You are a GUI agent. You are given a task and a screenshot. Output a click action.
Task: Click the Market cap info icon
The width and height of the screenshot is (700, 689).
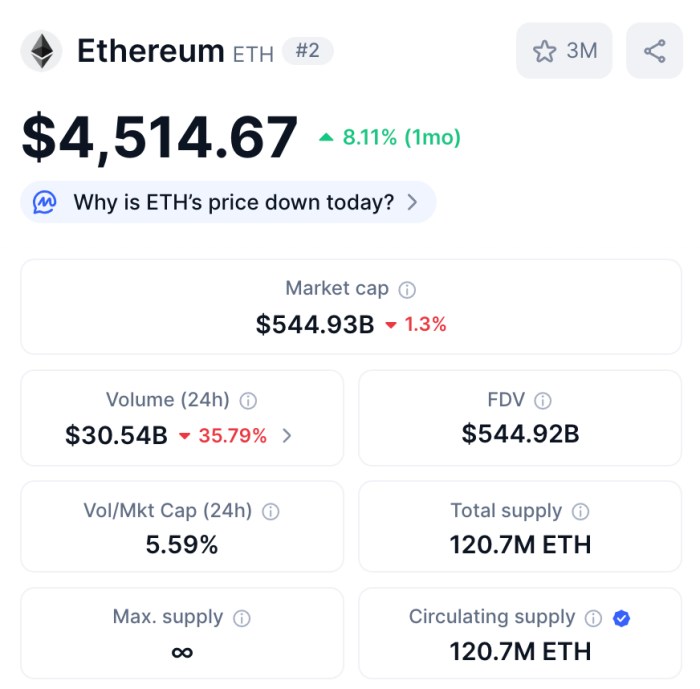click(x=407, y=290)
